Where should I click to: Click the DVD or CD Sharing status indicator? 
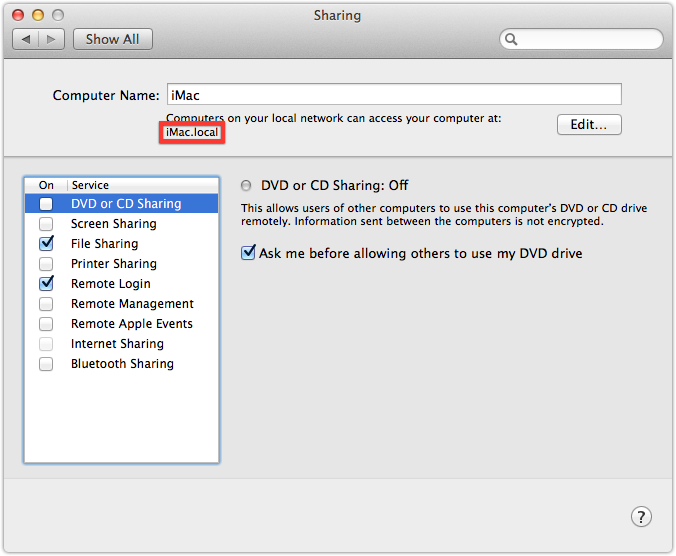[246, 186]
